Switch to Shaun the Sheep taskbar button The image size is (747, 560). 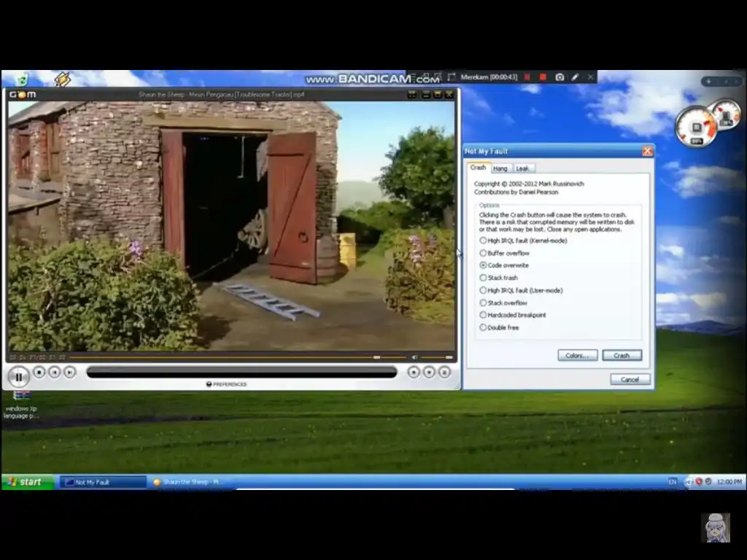(190, 482)
